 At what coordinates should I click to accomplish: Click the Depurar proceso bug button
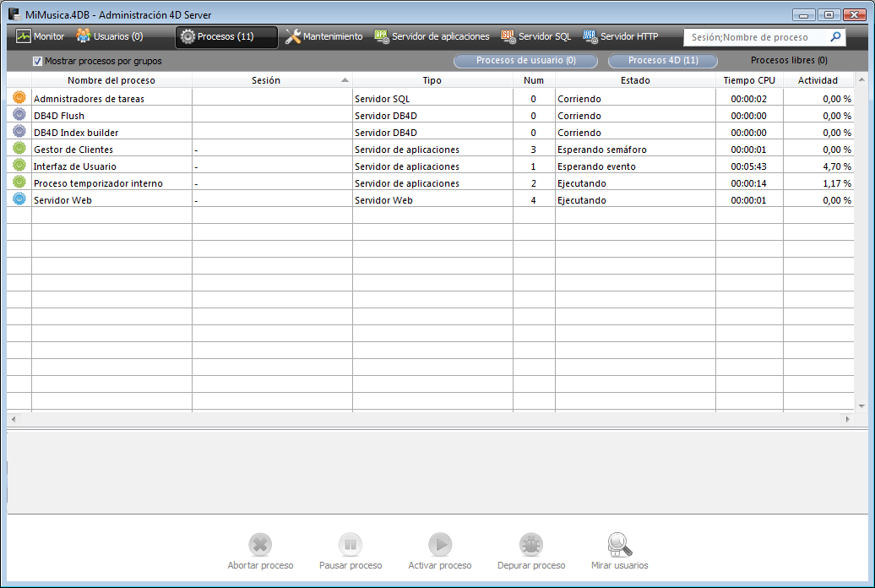531,551
